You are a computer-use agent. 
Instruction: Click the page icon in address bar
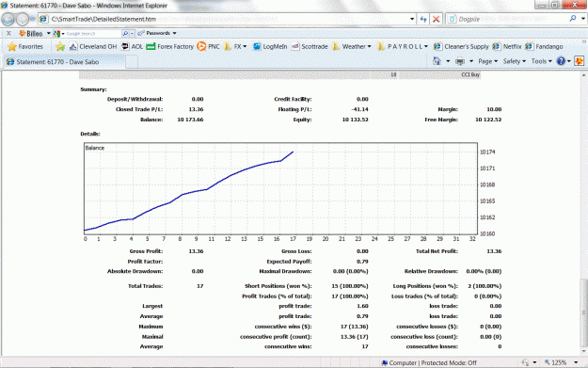(x=44, y=19)
